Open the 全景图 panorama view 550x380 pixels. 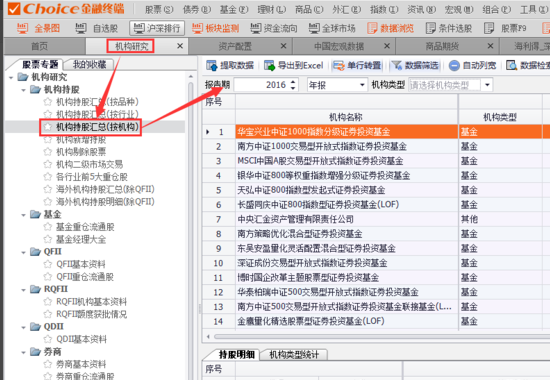click(39, 28)
